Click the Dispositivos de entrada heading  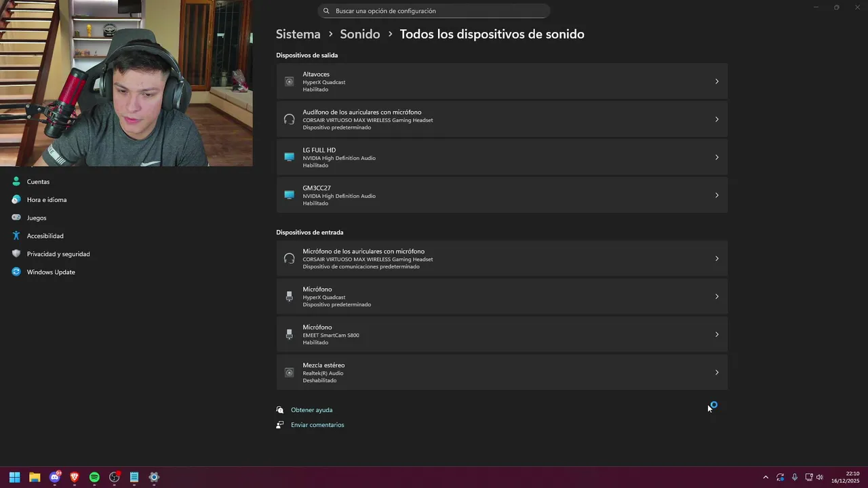pyautogui.click(x=310, y=232)
